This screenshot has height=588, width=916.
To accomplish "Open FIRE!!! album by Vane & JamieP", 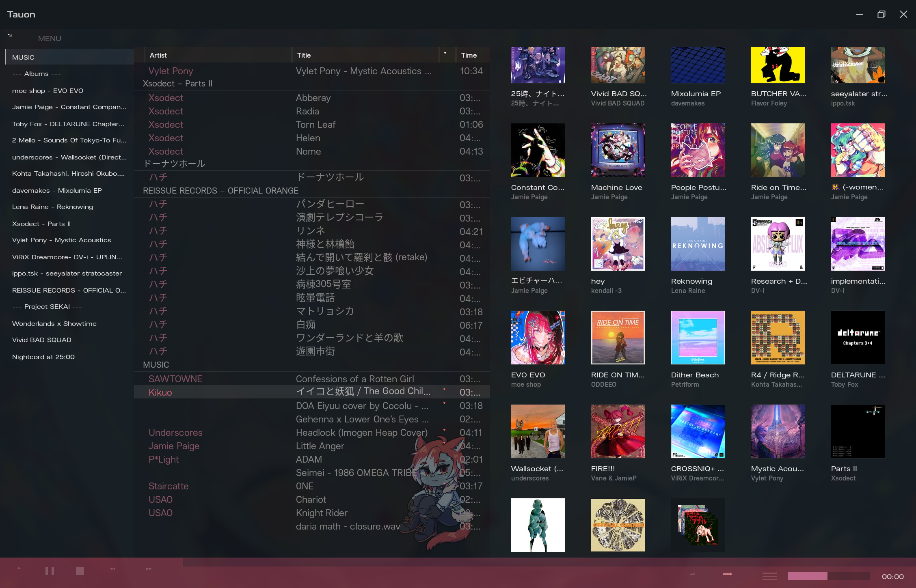I will point(618,431).
